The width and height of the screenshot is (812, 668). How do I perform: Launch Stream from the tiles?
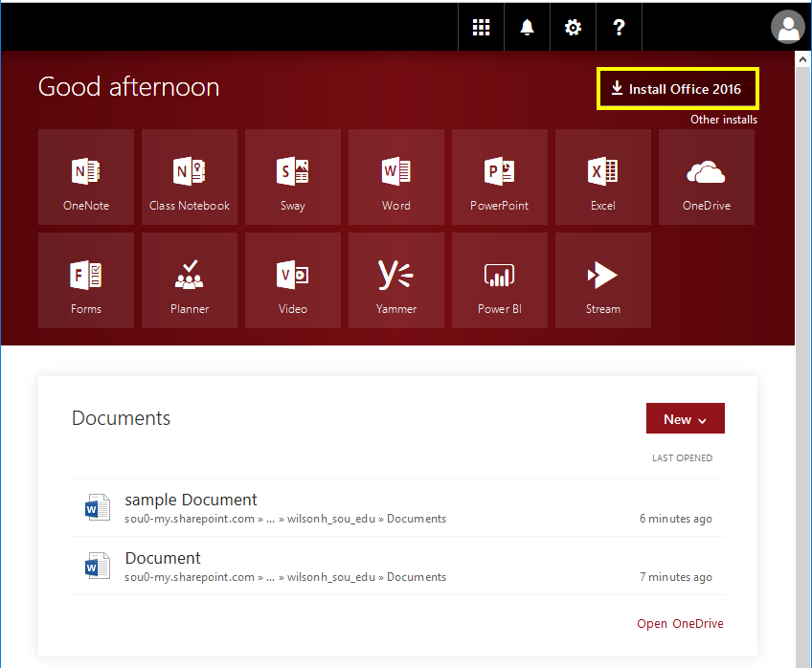[602, 279]
